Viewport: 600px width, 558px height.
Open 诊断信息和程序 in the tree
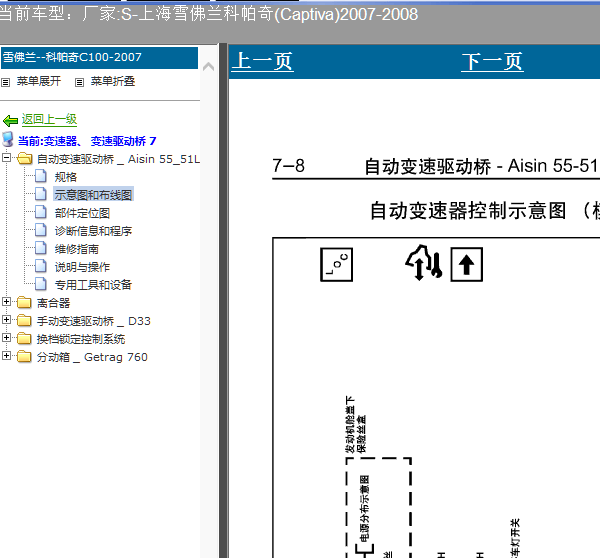point(93,231)
